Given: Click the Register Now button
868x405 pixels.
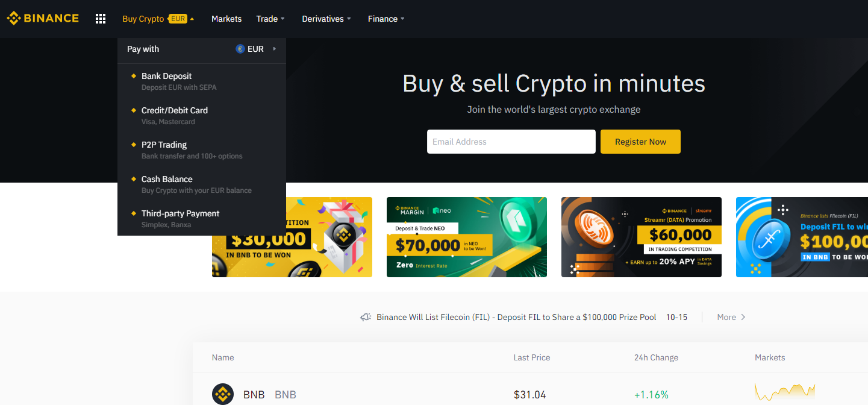Looking at the screenshot, I should click(640, 142).
